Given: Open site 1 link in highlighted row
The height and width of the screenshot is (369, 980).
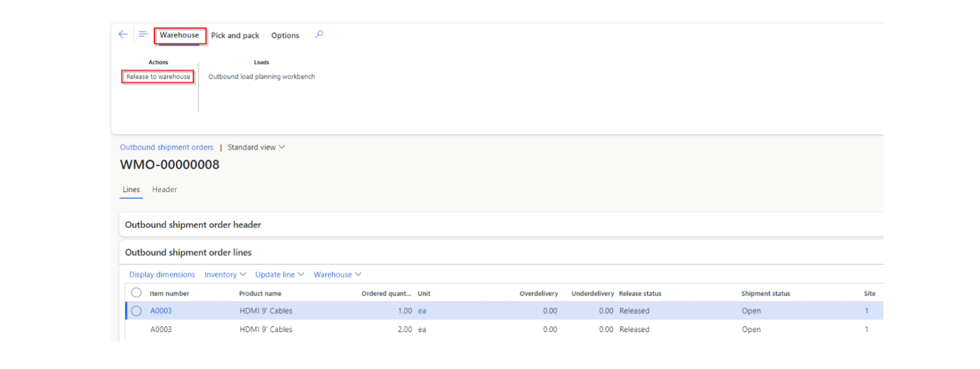Looking at the screenshot, I should coord(866,311).
